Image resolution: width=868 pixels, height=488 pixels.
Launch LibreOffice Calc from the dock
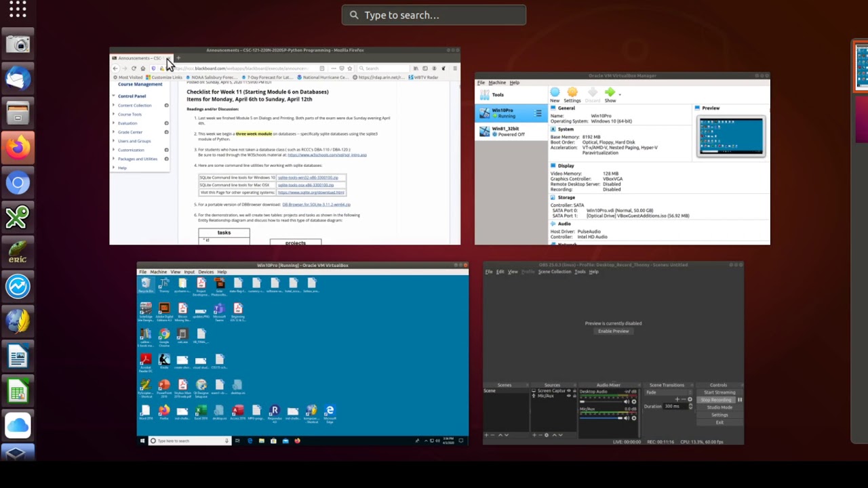click(x=18, y=391)
